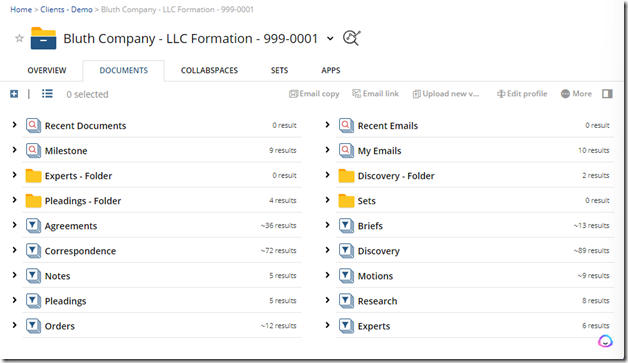628x363 pixels.
Task: Click the Email copy button
Action: 314,94
